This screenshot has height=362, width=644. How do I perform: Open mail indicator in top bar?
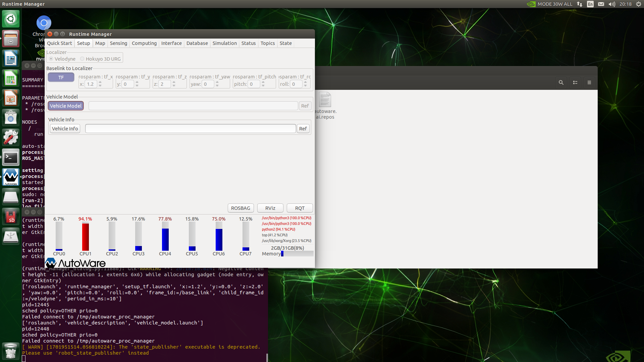click(601, 4)
